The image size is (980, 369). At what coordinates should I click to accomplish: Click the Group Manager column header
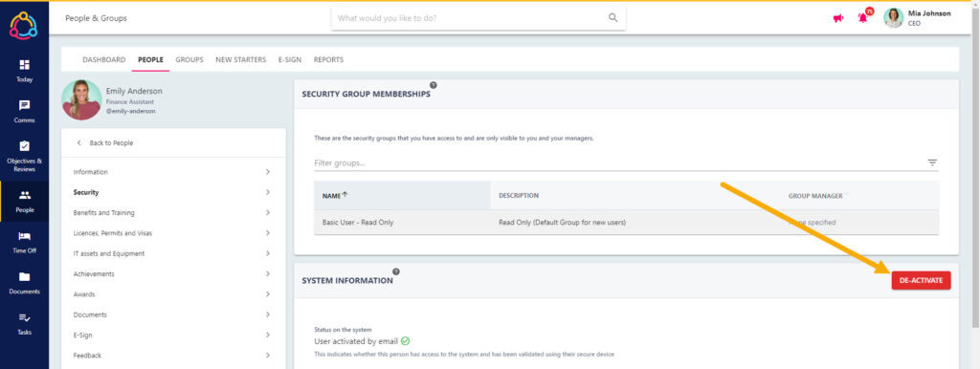point(815,195)
